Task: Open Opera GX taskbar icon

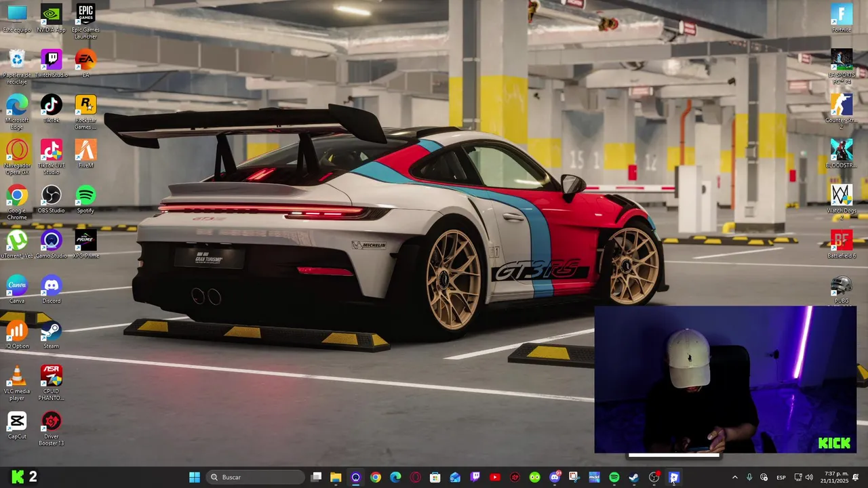Action: (x=415, y=477)
